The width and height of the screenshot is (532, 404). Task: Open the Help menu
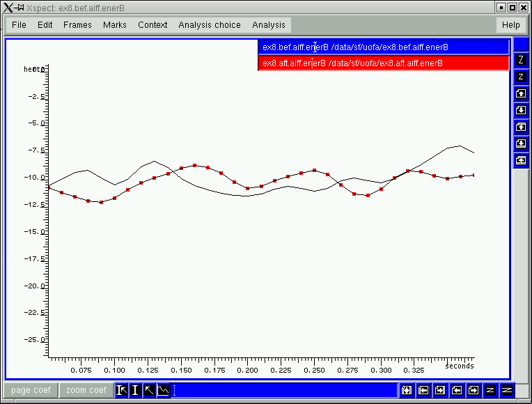(x=510, y=25)
